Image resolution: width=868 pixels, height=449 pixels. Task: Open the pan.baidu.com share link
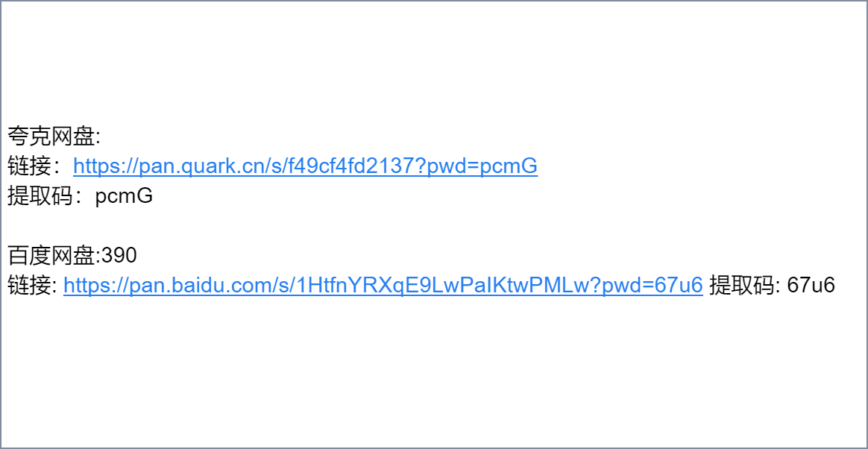pos(383,285)
